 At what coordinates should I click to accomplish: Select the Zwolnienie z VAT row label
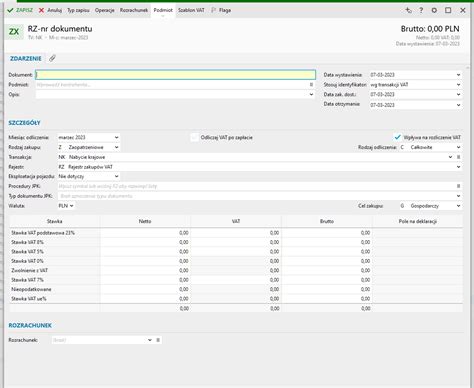click(x=29, y=270)
